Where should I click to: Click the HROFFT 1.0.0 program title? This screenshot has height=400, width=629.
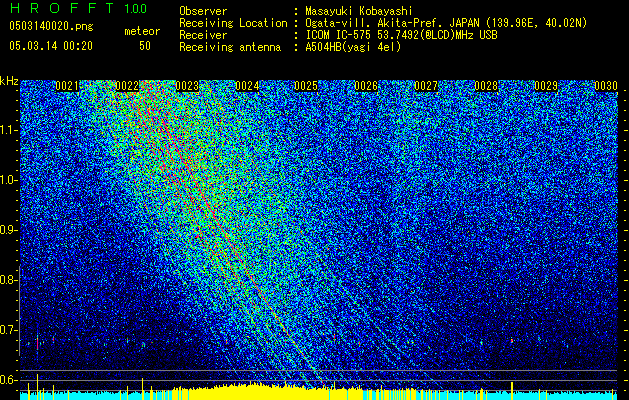point(78,8)
